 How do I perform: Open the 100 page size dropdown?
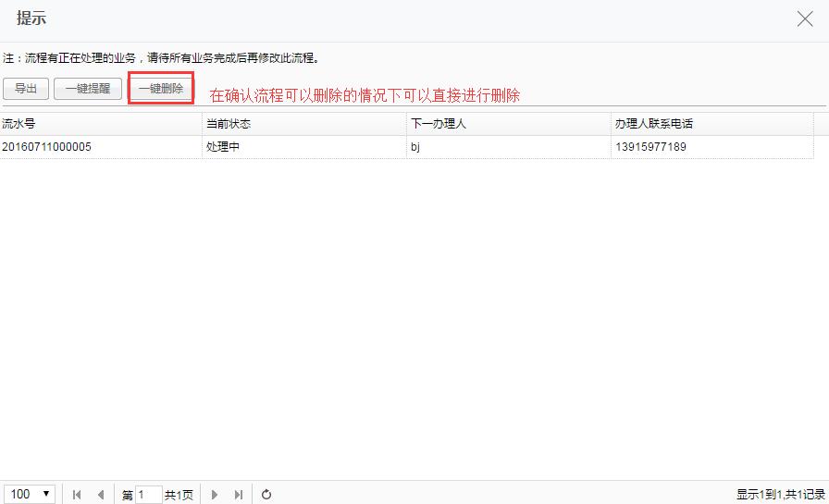coord(31,494)
